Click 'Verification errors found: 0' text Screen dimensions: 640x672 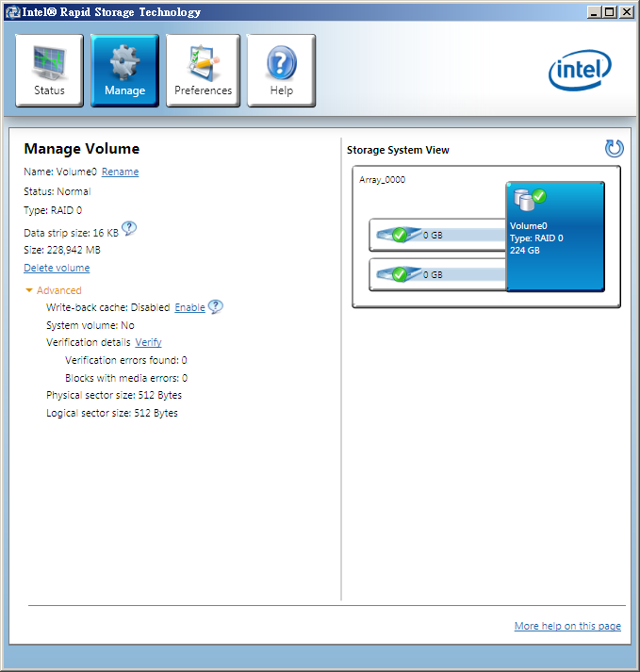tap(126, 360)
